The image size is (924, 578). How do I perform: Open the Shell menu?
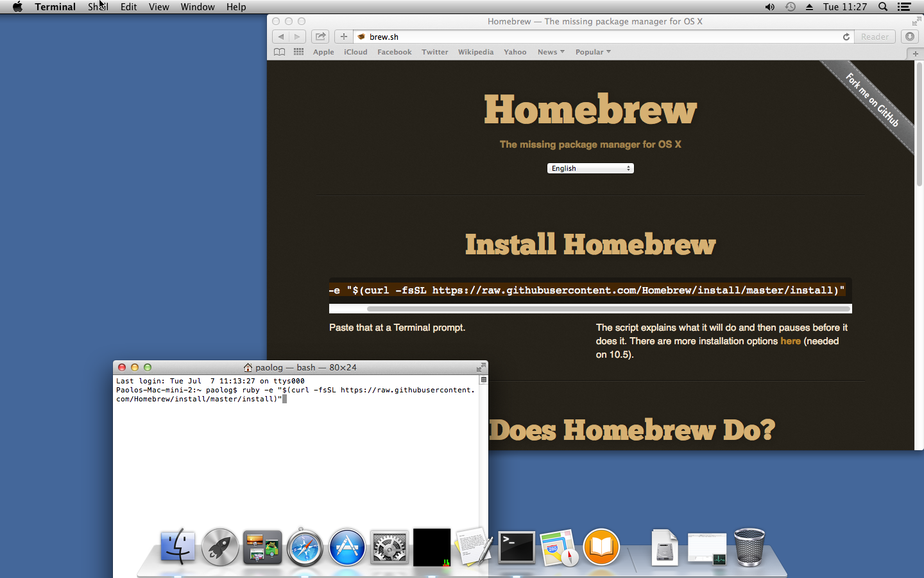(98, 6)
